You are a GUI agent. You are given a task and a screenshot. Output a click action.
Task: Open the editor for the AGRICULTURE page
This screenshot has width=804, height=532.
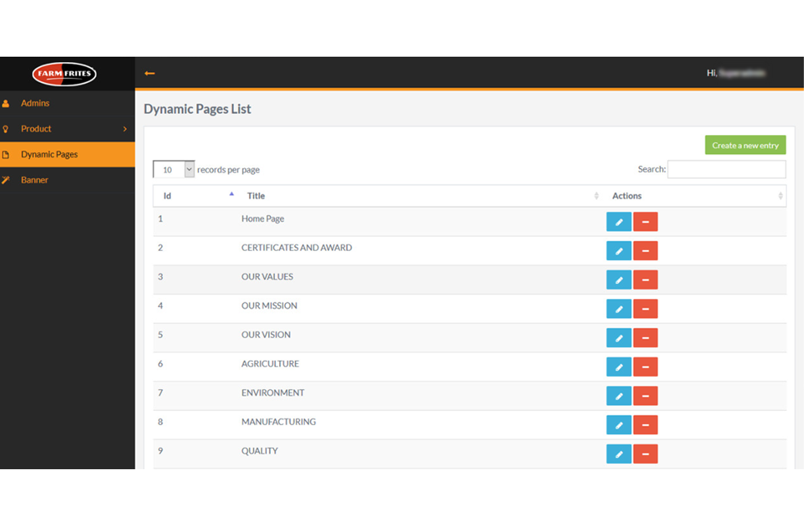[618, 367]
